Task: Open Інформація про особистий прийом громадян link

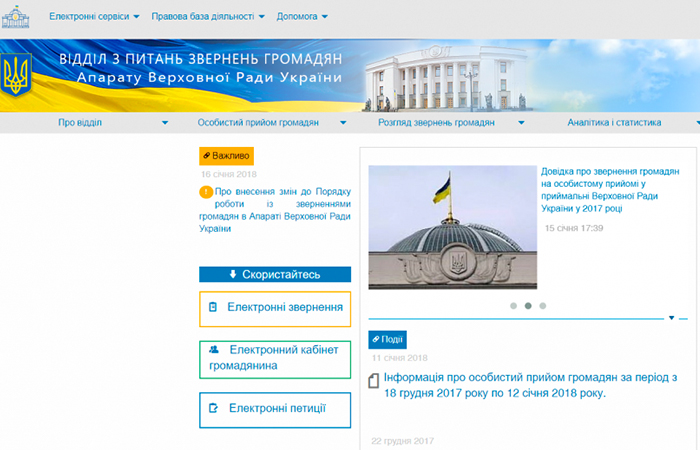Action: [530, 385]
